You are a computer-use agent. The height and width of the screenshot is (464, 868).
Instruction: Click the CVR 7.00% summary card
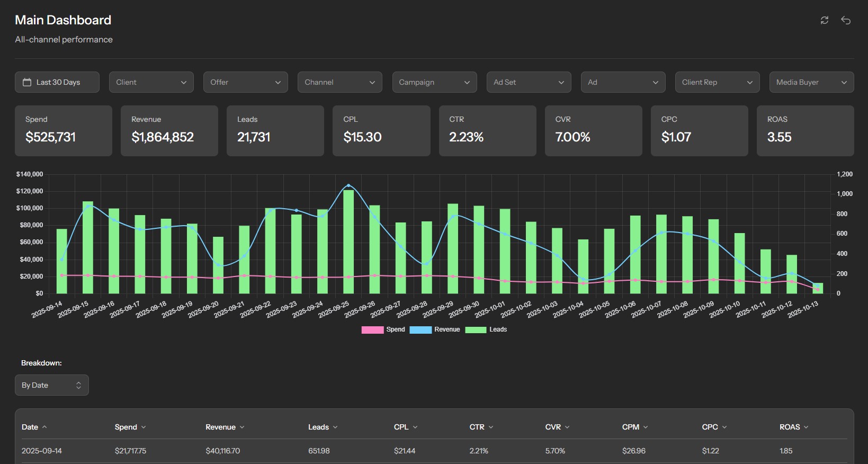point(594,131)
